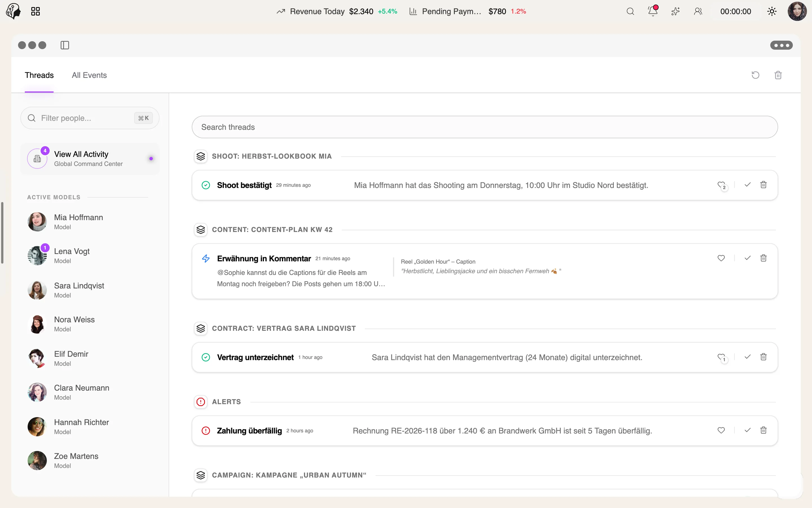Open the three-dots overflow menu
812x508 pixels.
coord(781,45)
